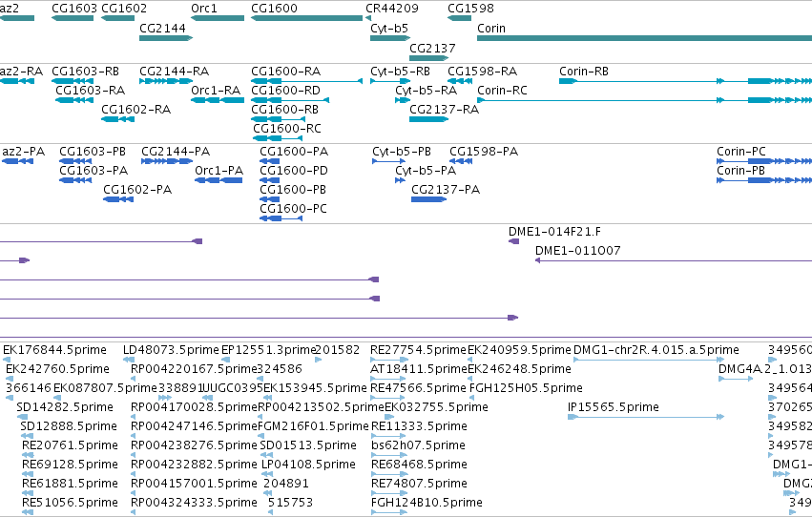Click protein CG1603-PA
Image resolution: width=812 pixels, height=517 pixels.
click(x=94, y=170)
